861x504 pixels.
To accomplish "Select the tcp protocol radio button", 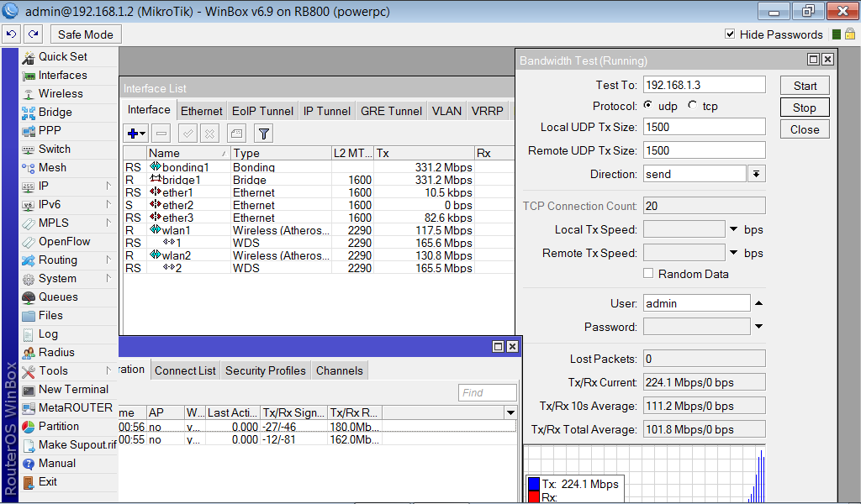I will [693, 105].
